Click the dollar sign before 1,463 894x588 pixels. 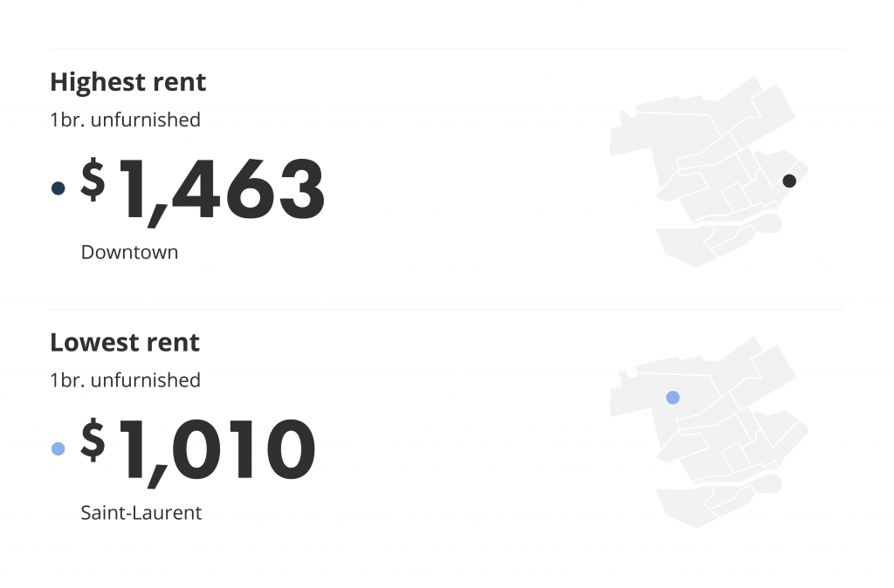pyautogui.click(x=93, y=179)
